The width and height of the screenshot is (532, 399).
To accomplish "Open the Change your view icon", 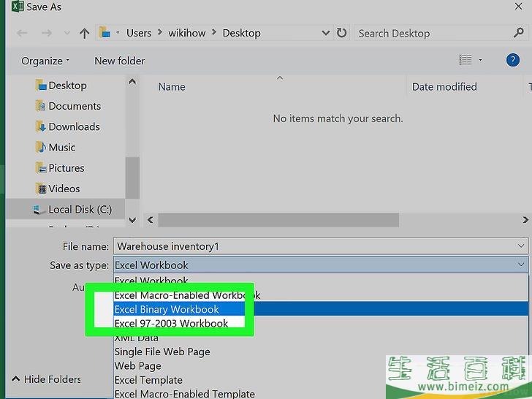I will click(x=465, y=61).
